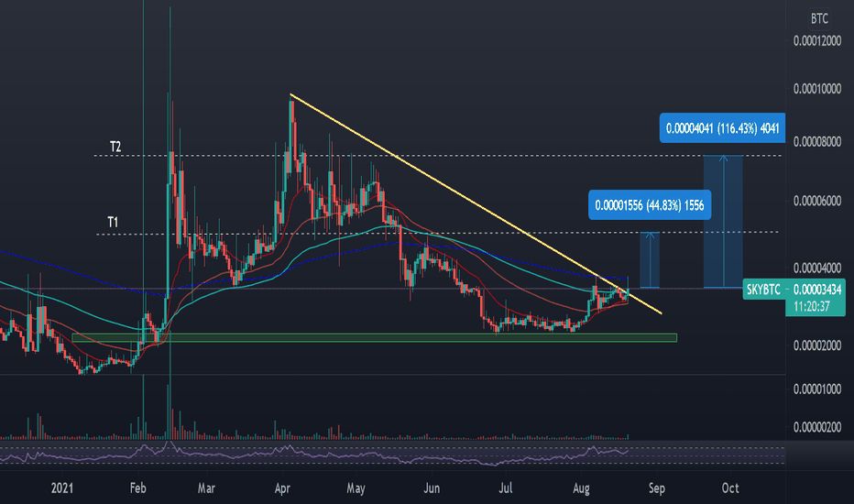Viewport: 854px width, 504px height.
Task: Click the Jul label on time axis
Action: [x=506, y=488]
